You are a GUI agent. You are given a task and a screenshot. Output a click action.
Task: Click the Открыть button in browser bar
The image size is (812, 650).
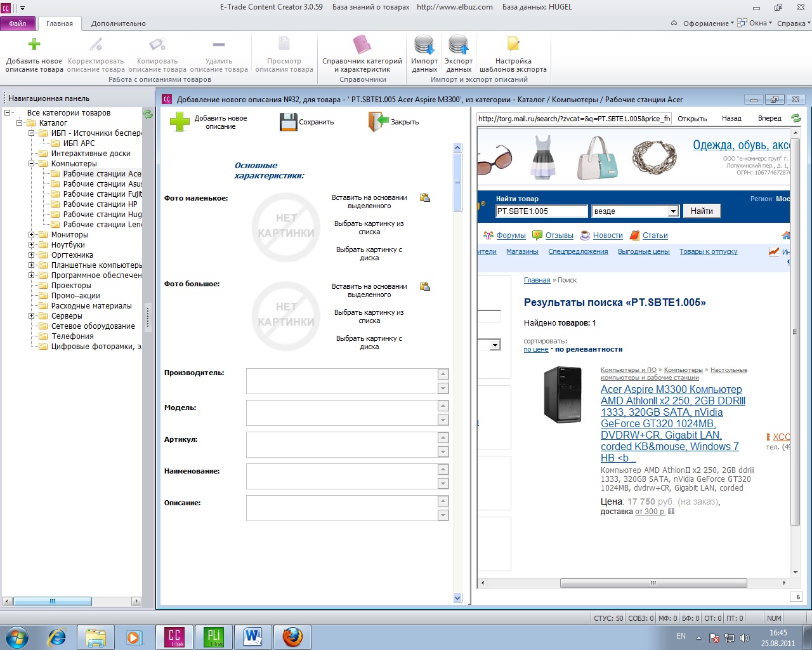click(x=692, y=119)
